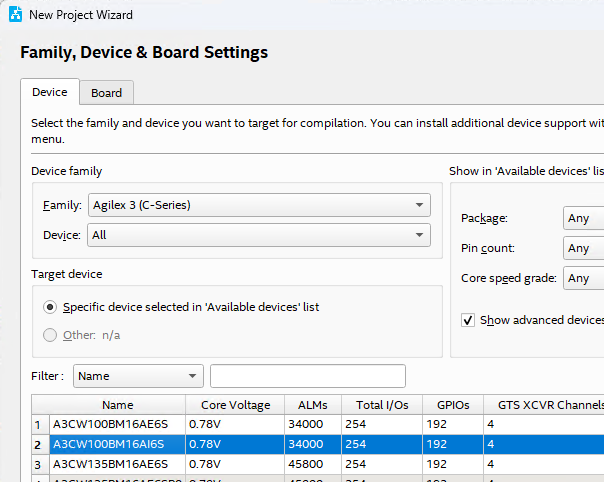The width and height of the screenshot is (604, 482).
Task: Expand the Pin count dropdown
Action: pos(583,248)
